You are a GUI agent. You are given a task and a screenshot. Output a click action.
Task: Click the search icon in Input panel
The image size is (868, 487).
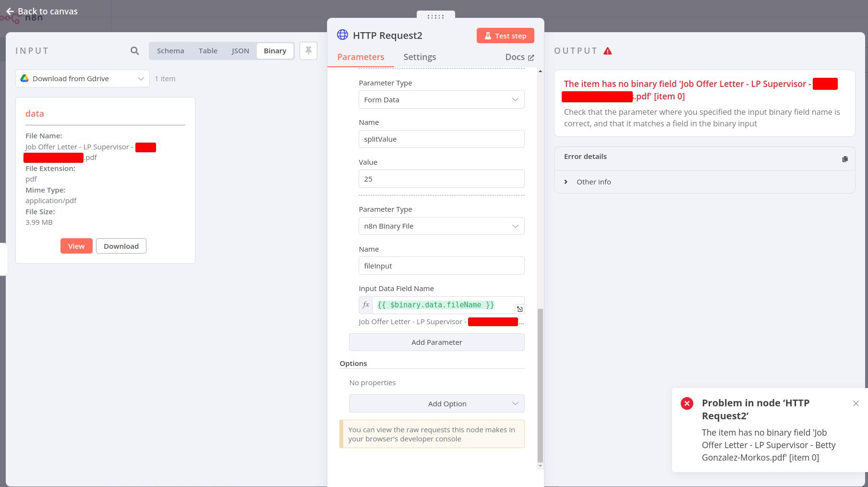pyautogui.click(x=134, y=50)
